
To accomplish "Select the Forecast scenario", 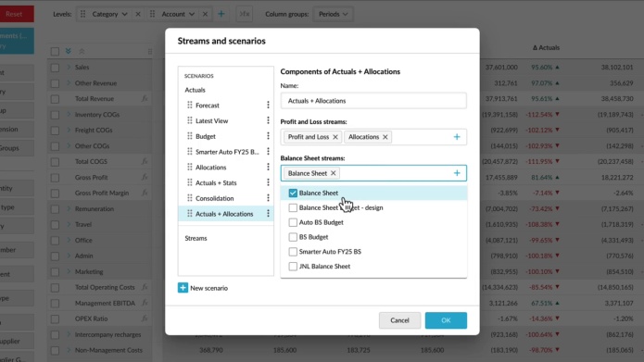I will [208, 106].
